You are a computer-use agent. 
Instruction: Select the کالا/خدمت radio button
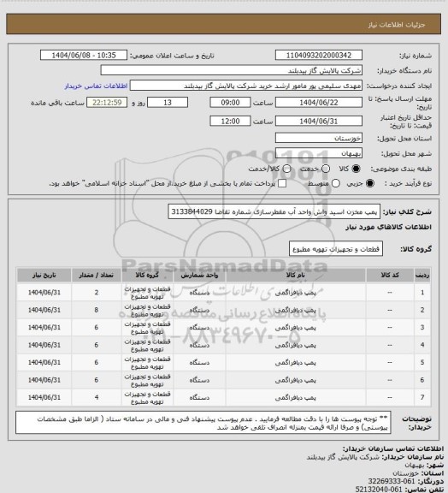(286, 169)
